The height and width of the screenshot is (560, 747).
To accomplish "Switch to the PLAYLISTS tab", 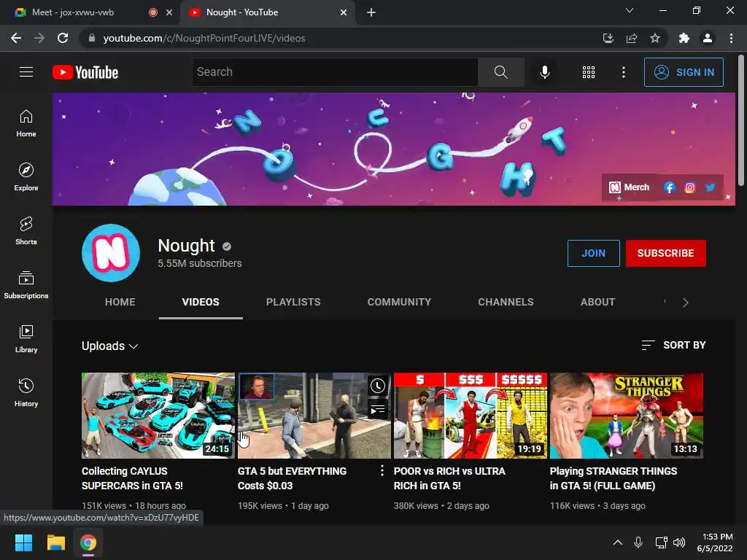I will (x=293, y=302).
